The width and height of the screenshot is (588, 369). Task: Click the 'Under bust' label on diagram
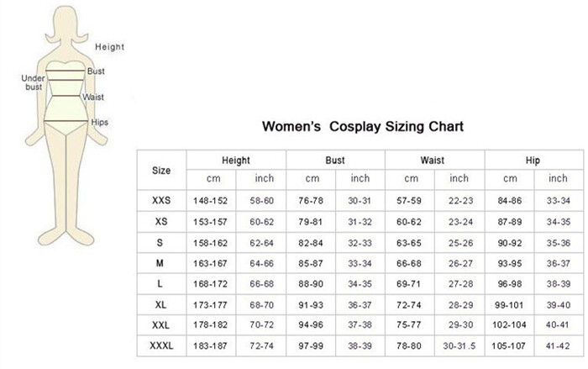[x=33, y=82]
